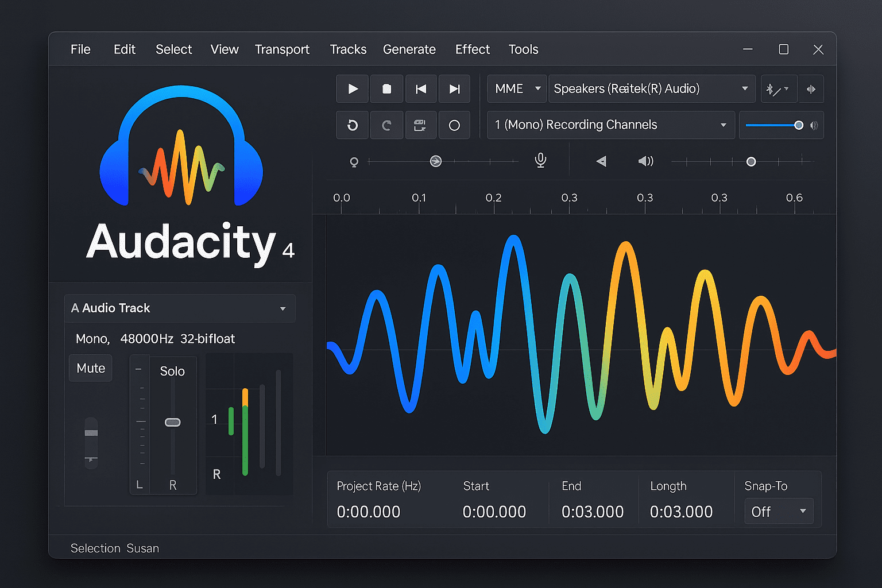882x588 pixels.
Task: Open the Generate menu
Action: tap(409, 49)
